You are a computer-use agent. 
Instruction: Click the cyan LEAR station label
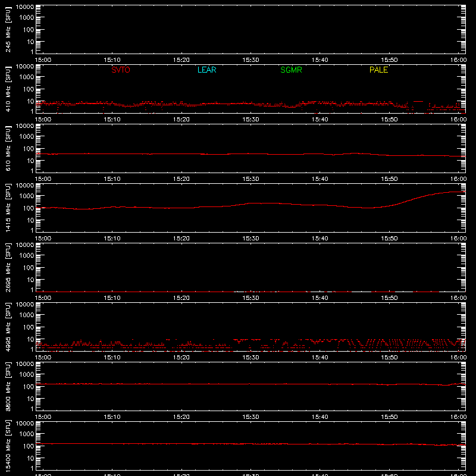click(206, 70)
